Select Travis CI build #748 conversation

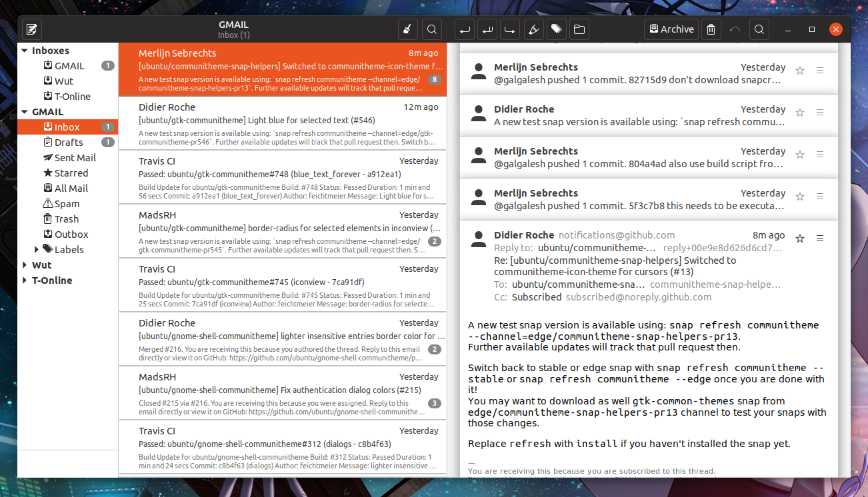click(282, 177)
